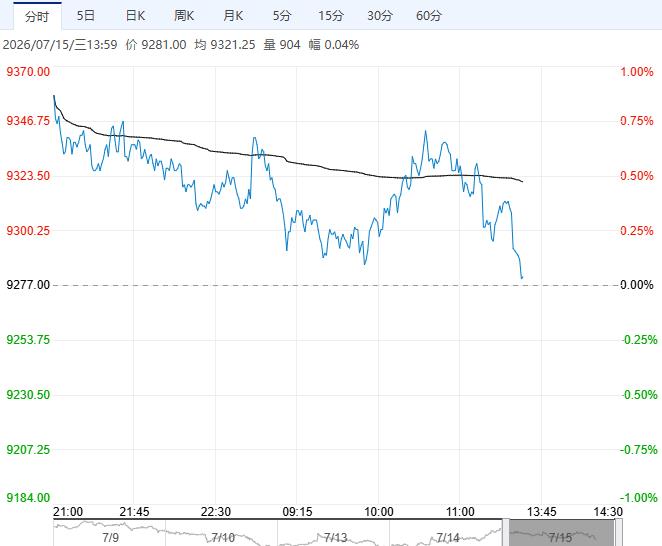This screenshot has width=662, height=546.
Task: Click the latest price point on blue line
Action: tap(522, 277)
